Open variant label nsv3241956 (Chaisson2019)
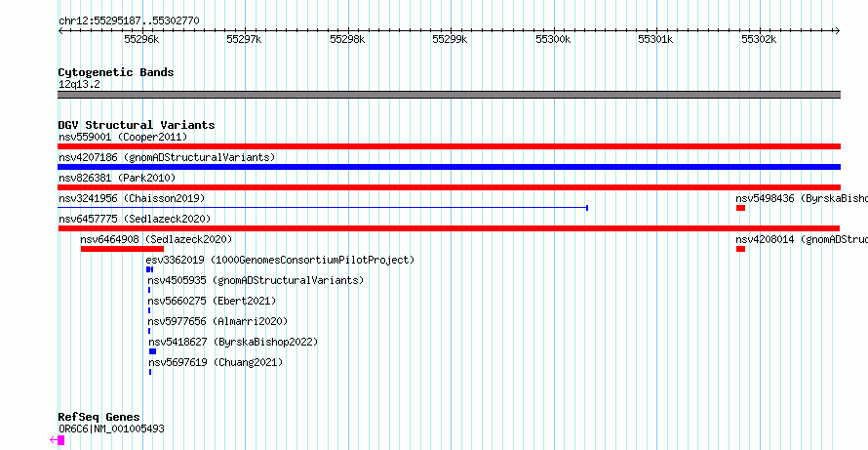This screenshot has height=450, width=868. [x=132, y=198]
